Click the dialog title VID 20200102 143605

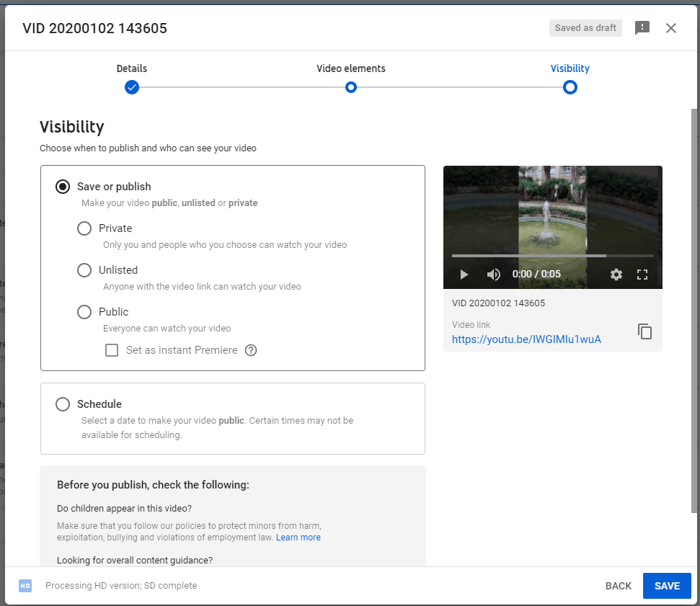pos(94,28)
